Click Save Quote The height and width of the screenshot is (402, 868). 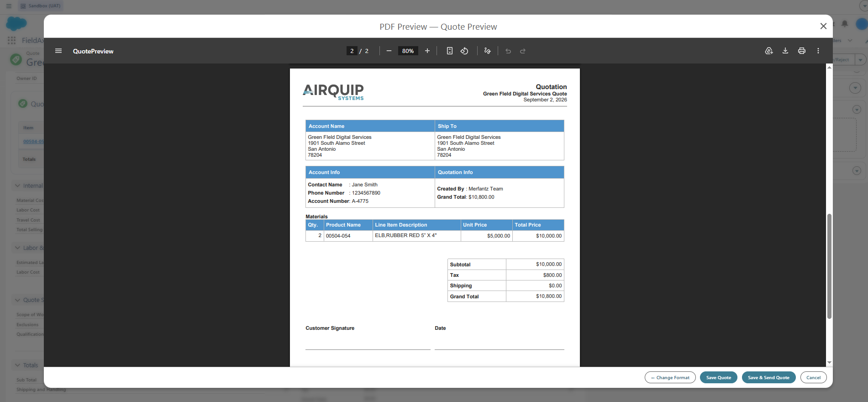719,377
